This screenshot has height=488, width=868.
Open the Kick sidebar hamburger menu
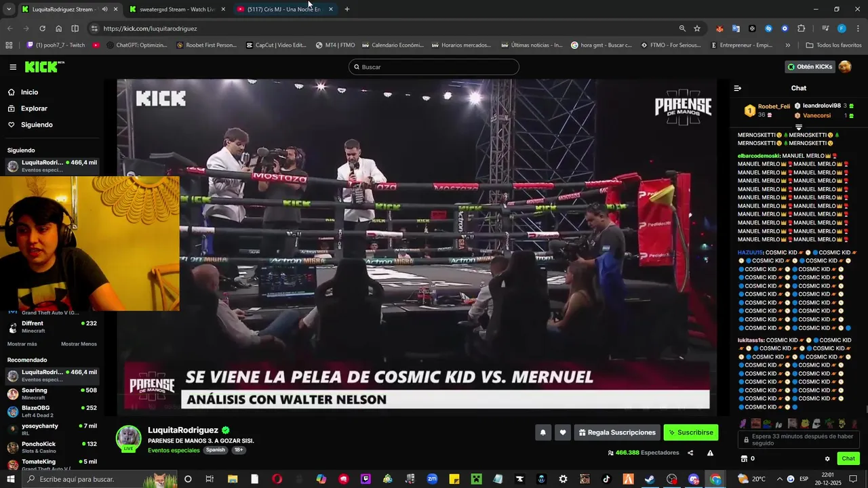pos(13,67)
